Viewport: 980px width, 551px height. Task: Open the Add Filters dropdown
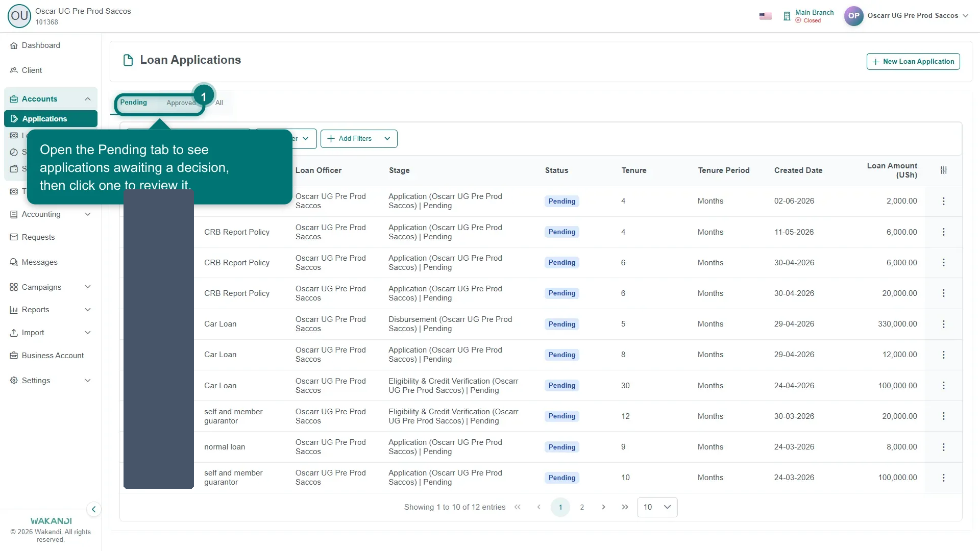click(x=359, y=139)
